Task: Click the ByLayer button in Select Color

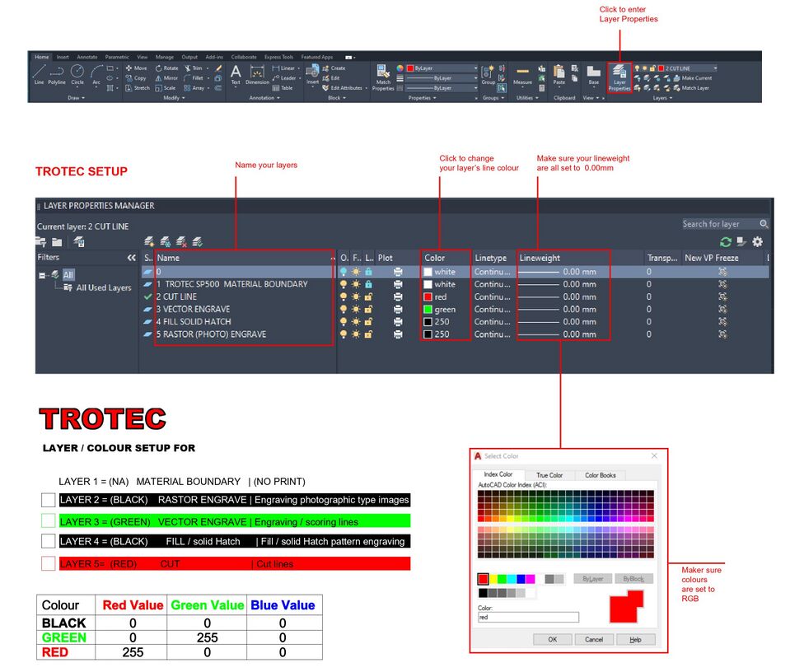Action: click(592, 579)
